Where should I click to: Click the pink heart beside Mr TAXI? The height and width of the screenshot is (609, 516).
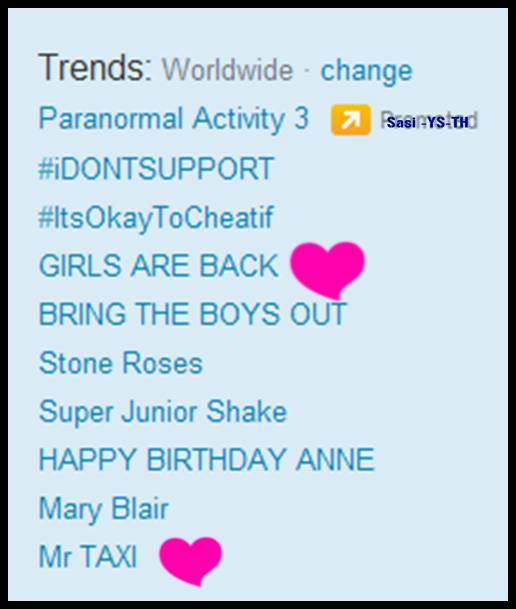(191, 561)
